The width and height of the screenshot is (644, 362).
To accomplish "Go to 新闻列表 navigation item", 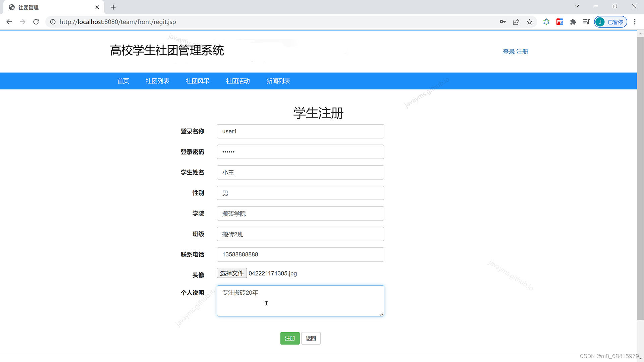I will 278,81.
